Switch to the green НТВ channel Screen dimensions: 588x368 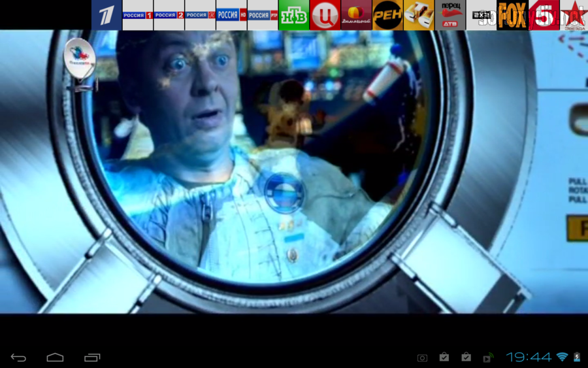tap(294, 15)
